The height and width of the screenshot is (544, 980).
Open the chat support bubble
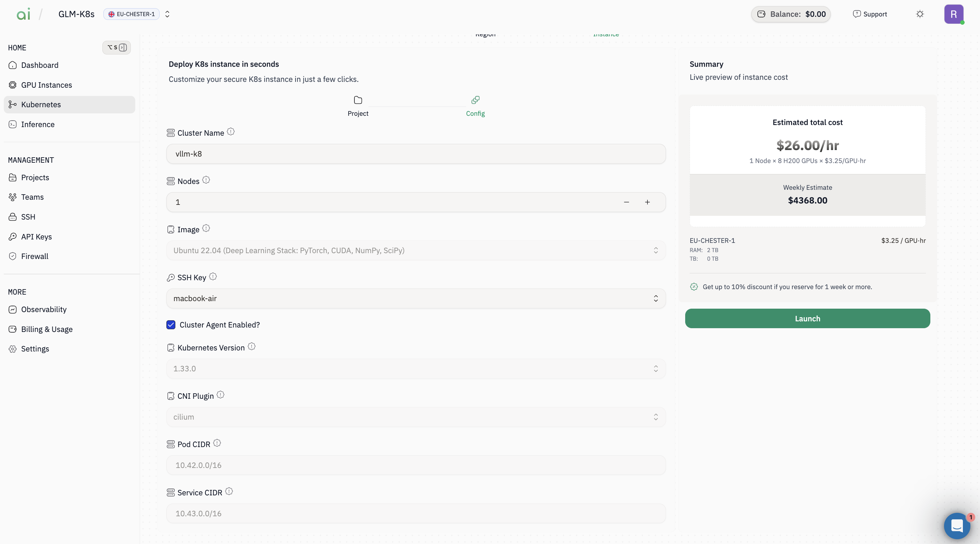pos(956,526)
